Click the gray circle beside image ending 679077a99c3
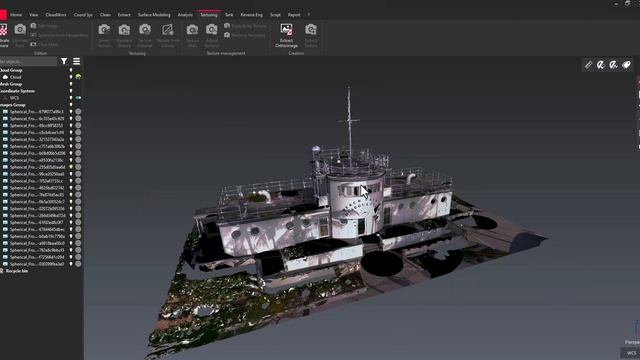The height and width of the screenshot is (360, 640). [78, 111]
